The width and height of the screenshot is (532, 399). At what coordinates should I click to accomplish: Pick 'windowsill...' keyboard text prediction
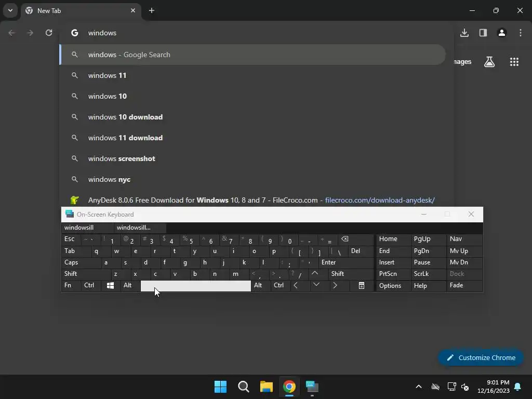[140, 228]
